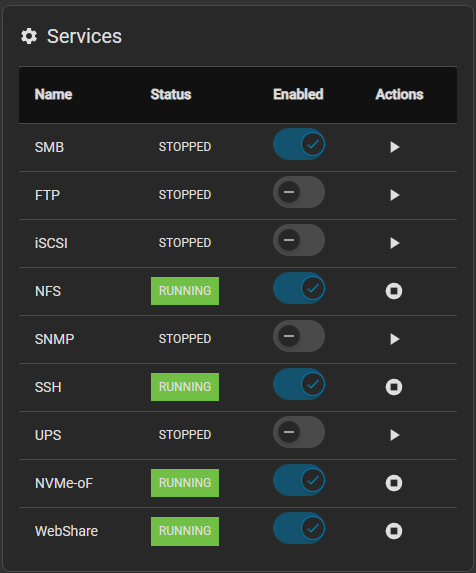Start the iSCSI service play icon
This screenshot has height=573, width=476.
[394, 243]
